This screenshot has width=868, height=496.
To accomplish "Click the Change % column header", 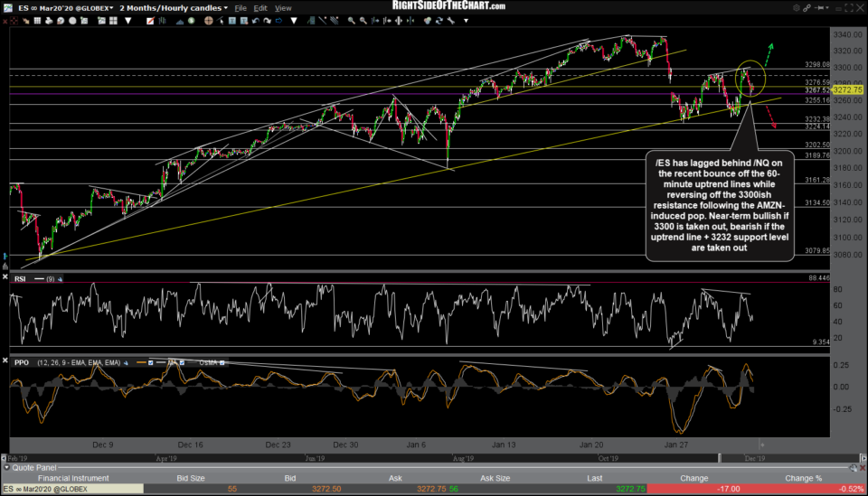I will (x=803, y=478).
